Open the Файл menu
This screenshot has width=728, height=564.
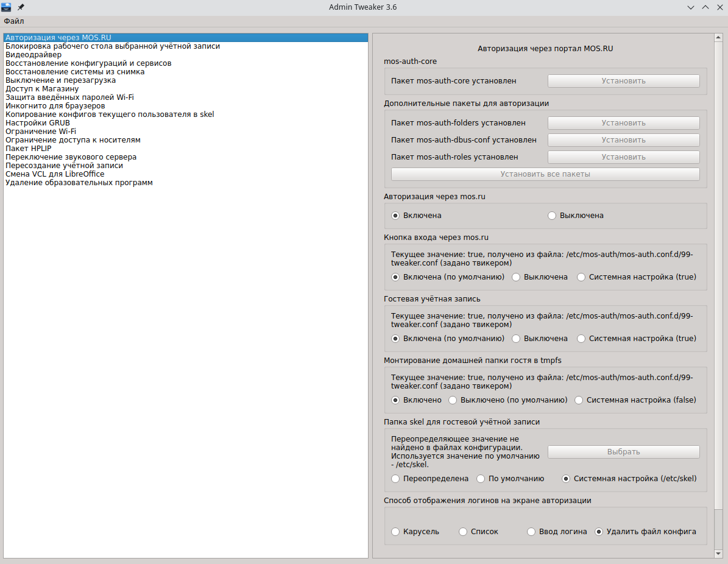(14, 21)
